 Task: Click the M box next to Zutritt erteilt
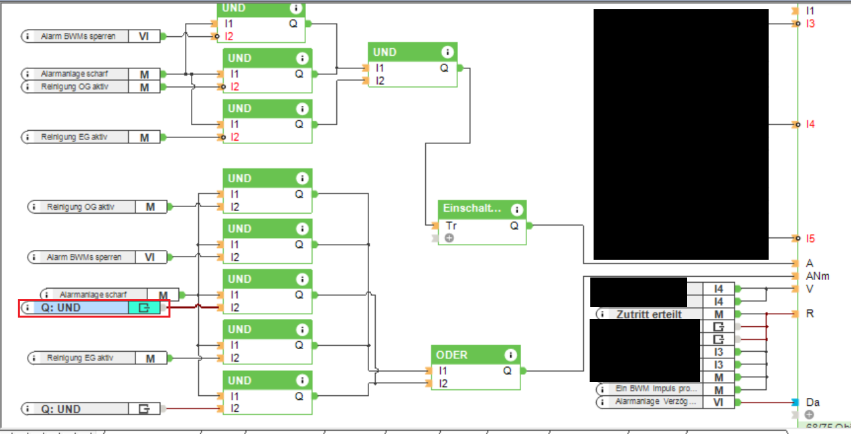(718, 314)
